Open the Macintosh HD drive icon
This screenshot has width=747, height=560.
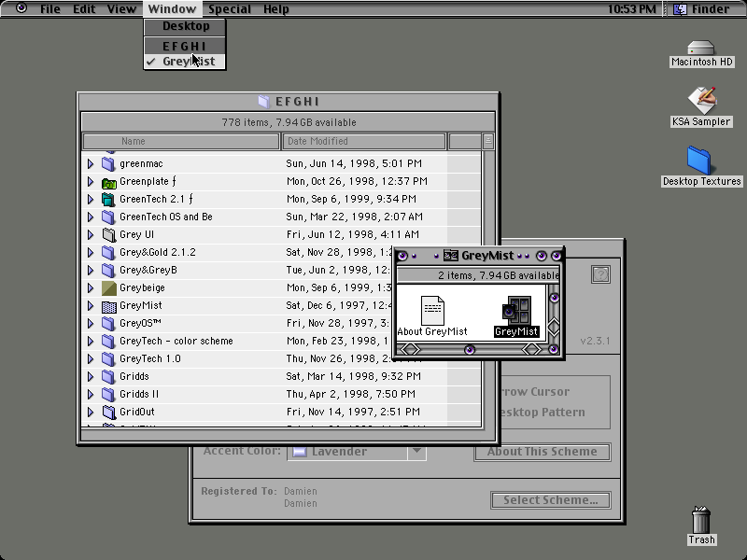[701, 48]
